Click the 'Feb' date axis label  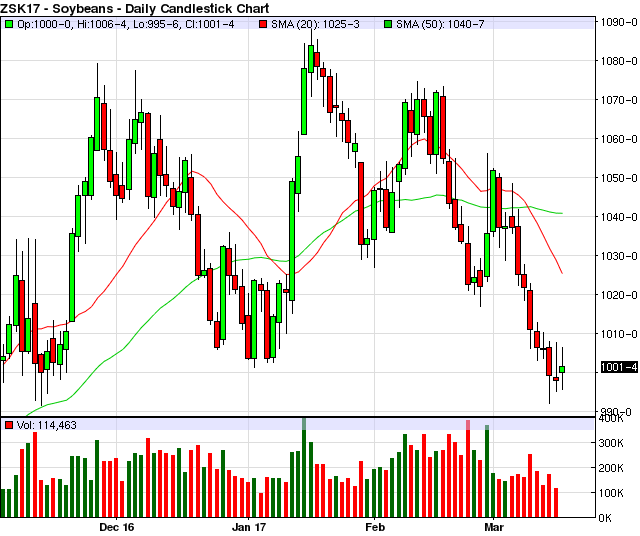pos(375,527)
